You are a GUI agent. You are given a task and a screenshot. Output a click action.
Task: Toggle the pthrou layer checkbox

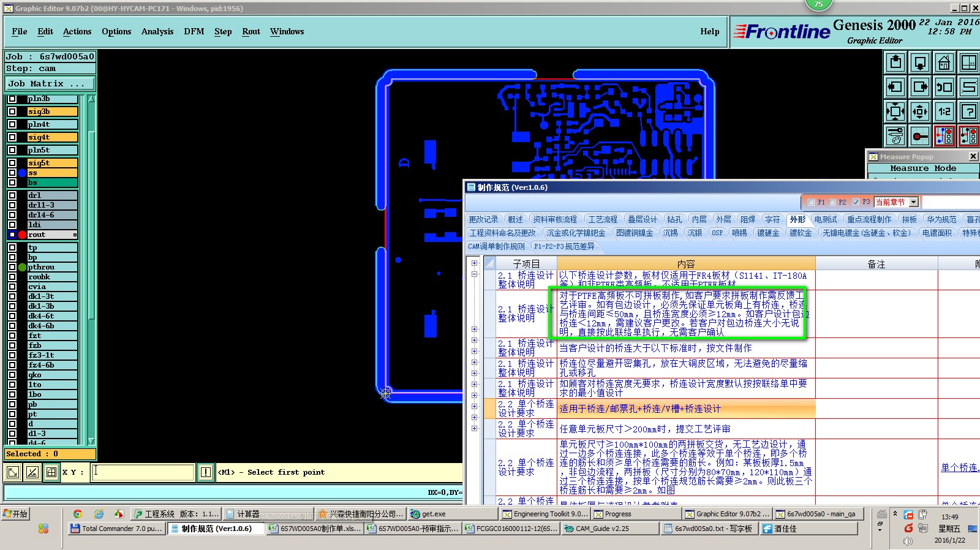[x=12, y=267]
